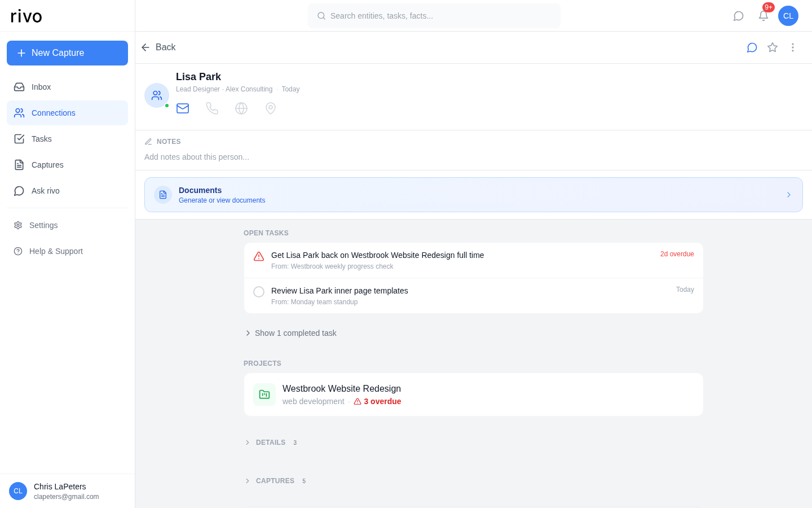Viewport: 812px width, 508px height.
Task: Click the overdue warning triangle on Westbrook task
Action: [x=259, y=256]
